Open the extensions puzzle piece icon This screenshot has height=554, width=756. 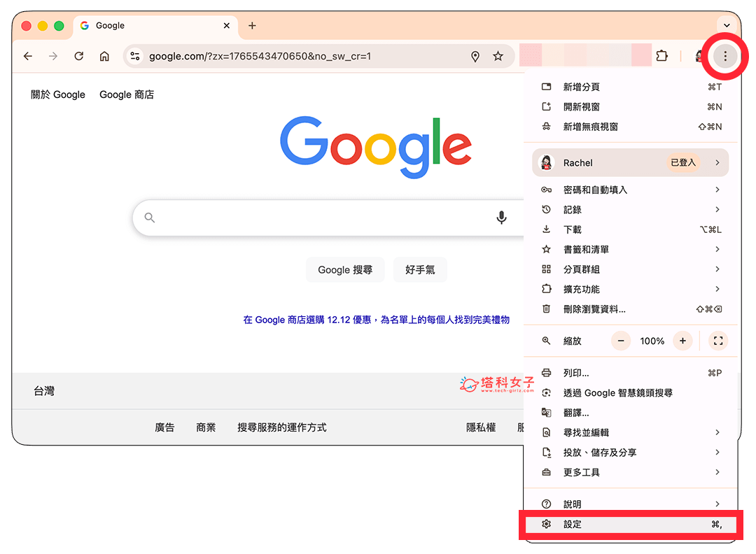tap(662, 56)
